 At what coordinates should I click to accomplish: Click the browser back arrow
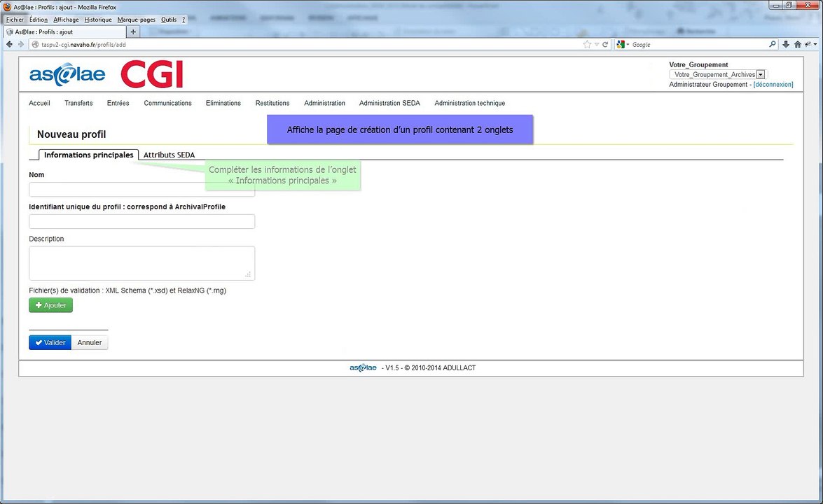click(9, 45)
